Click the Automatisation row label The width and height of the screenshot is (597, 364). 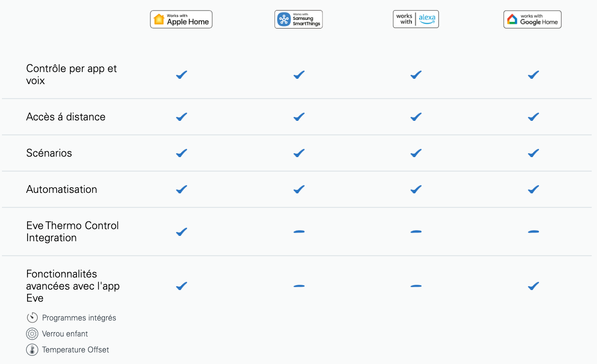(61, 189)
